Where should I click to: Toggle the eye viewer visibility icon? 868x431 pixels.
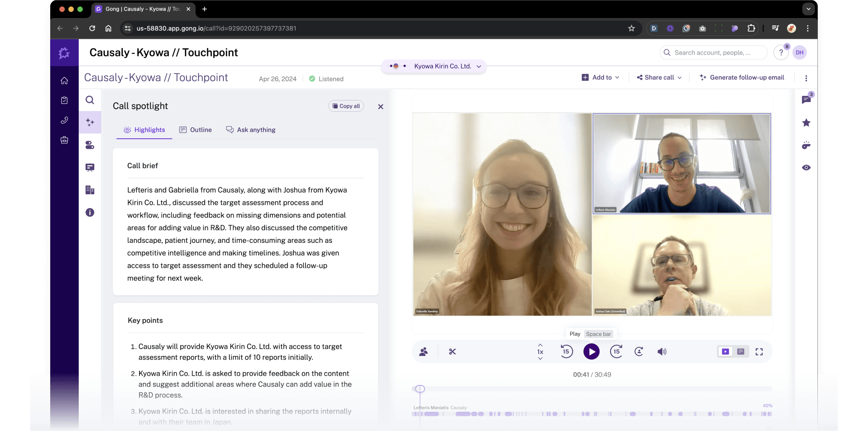806,167
